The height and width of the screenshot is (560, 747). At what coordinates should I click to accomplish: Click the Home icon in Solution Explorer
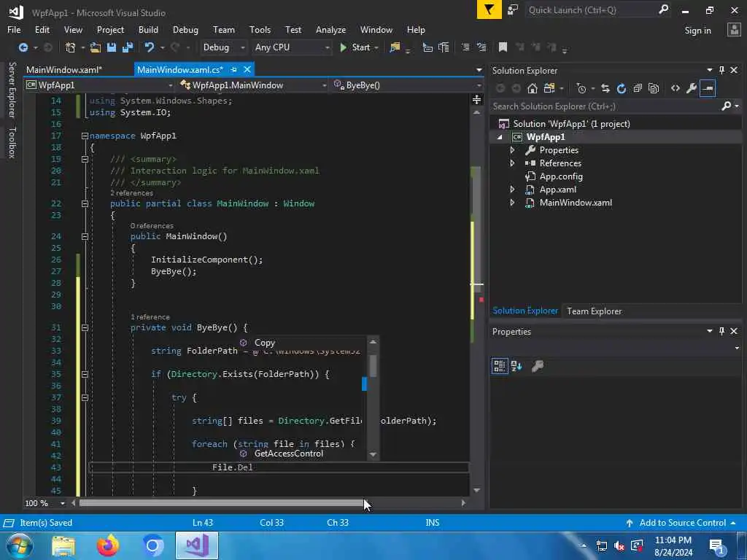click(x=533, y=88)
